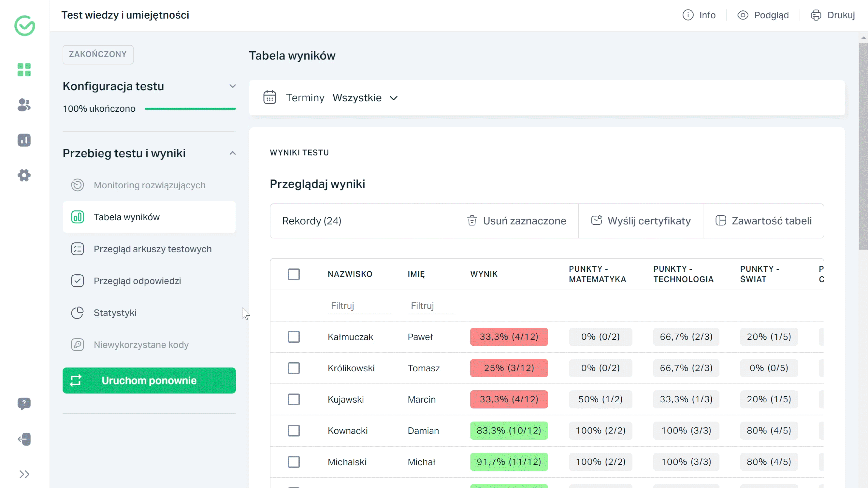Toggle the select-all checkbox in table header
The height and width of the screenshot is (488, 868).
[x=294, y=274]
